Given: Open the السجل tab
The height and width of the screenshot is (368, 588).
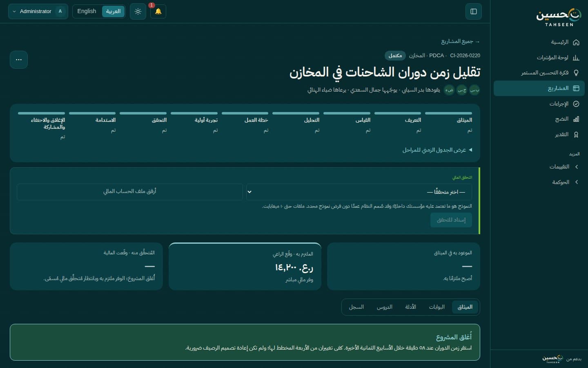Looking at the screenshot, I should (x=356, y=307).
